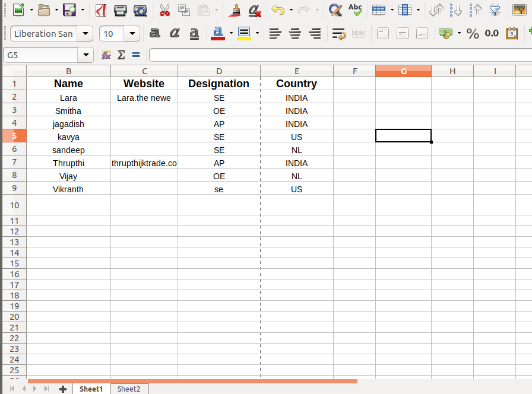This screenshot has width=532, height=394.
Task: Open the font size dropdown
Action: click(132, 34)
